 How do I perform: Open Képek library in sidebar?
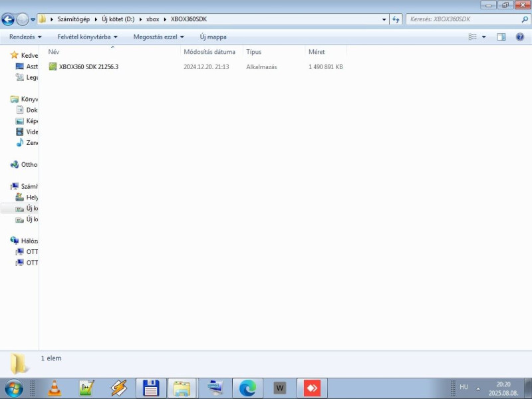tap(27, 121)
